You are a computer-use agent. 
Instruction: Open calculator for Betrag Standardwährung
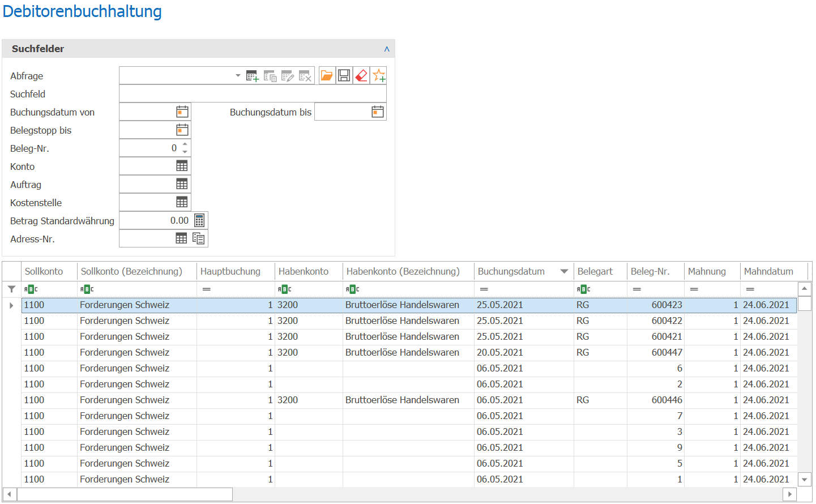[199, 220]
